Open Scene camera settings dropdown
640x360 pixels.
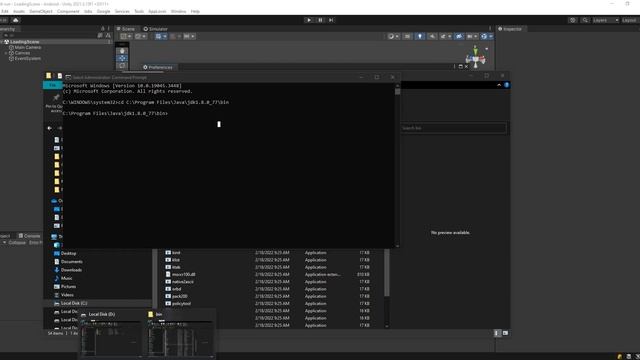click(x=472, y=36)
